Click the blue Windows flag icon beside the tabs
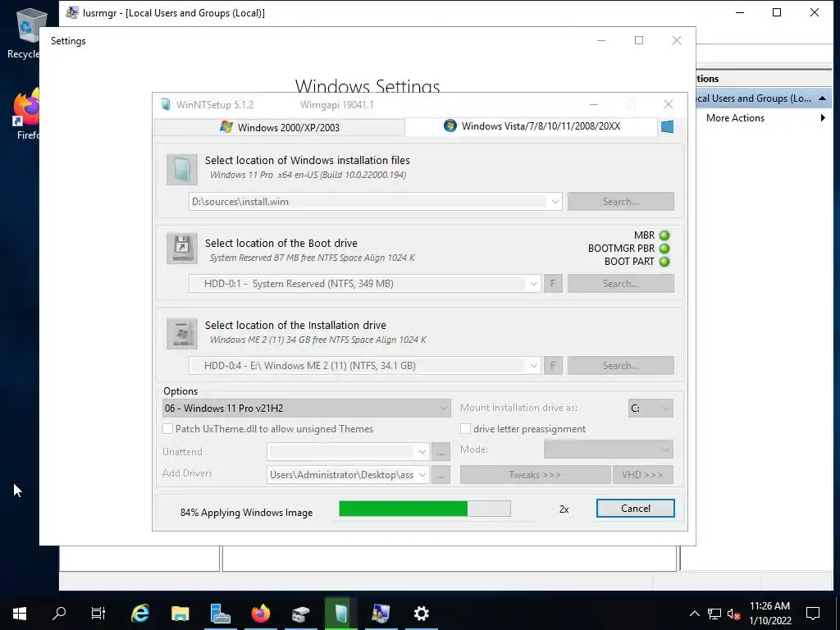Viewport: 840px width, 630px height. tap(667, 127)
